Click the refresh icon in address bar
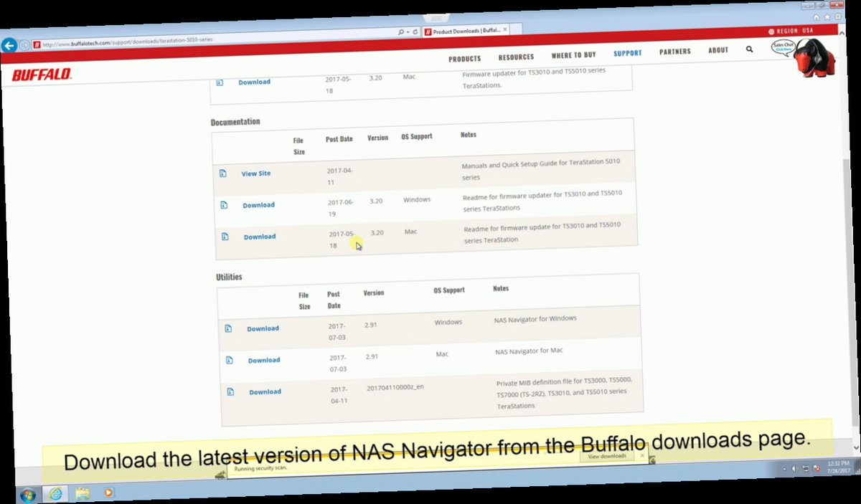 pyautogui.click(x=415, y=32)
